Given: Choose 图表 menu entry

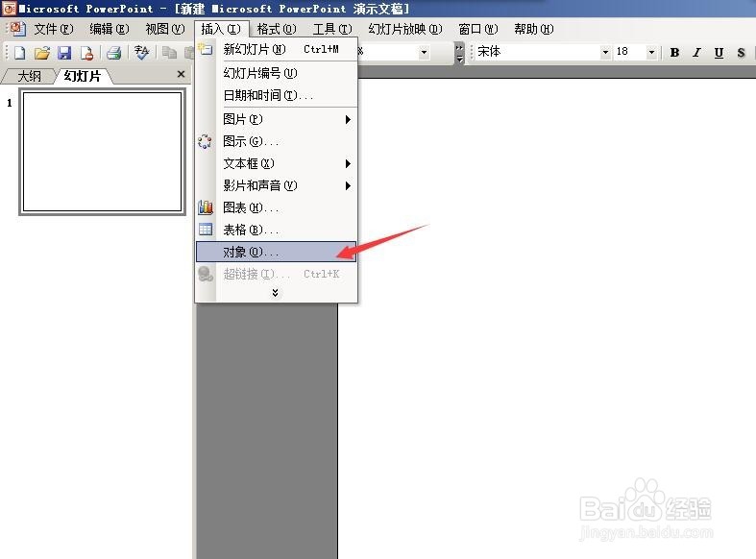Looking at the screenshot, I should [x=277, y=207].
